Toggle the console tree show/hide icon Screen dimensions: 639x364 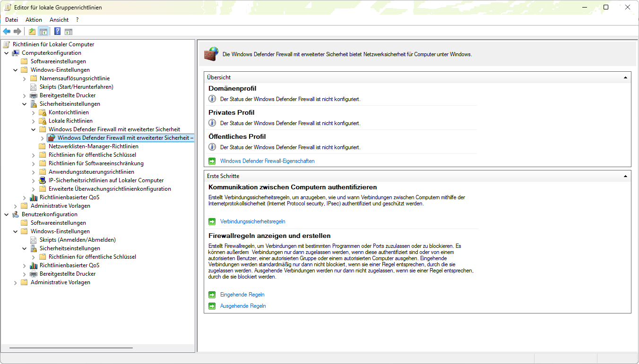(x=43, y=32)
